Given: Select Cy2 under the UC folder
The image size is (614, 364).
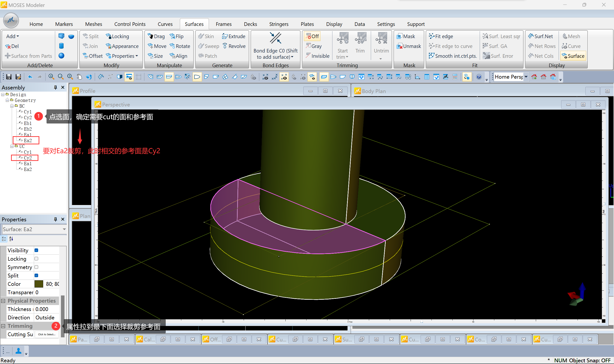Looking at the screenshot, I should (x=28, y=158).
